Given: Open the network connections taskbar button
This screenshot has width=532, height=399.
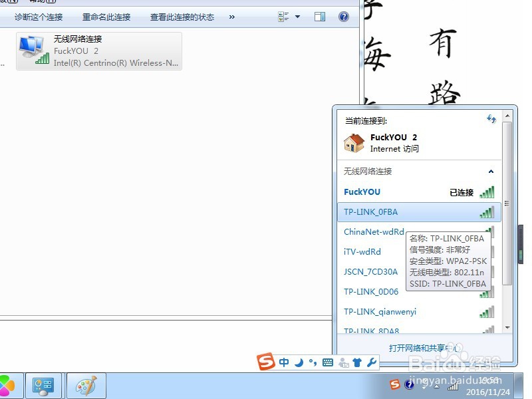Looking at the screenshot, I should (x=43, y=386).
